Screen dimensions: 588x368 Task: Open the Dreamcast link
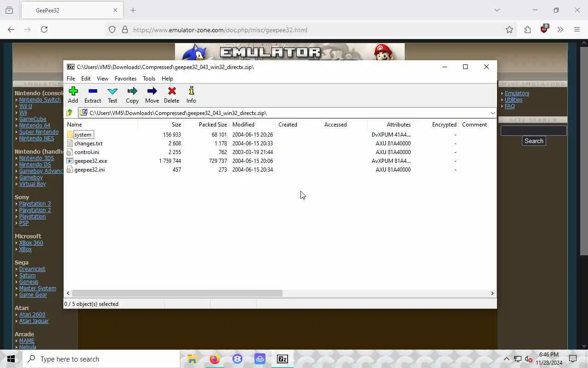32,269
